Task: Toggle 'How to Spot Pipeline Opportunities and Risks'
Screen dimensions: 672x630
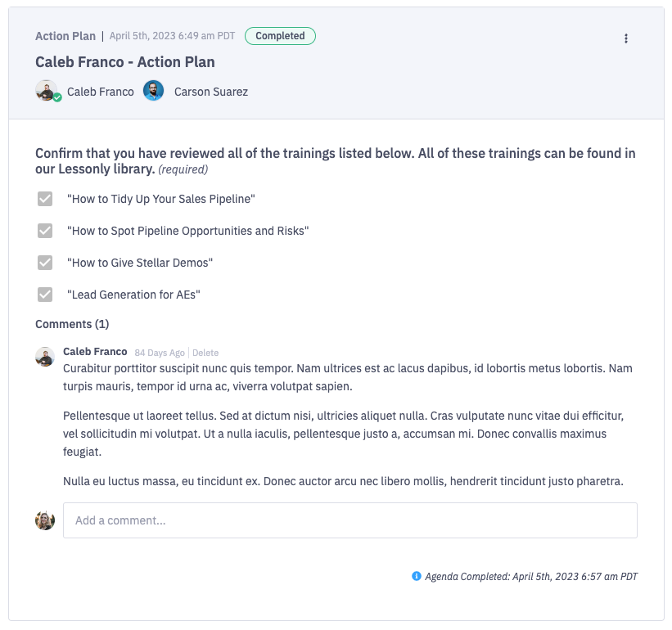Action: point(45,231)
